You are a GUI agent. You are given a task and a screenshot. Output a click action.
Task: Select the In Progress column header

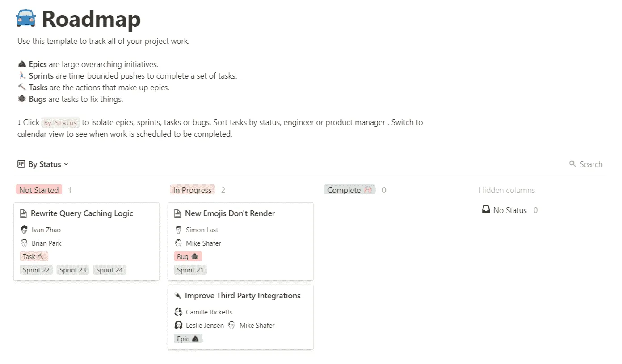click(192, 189)
